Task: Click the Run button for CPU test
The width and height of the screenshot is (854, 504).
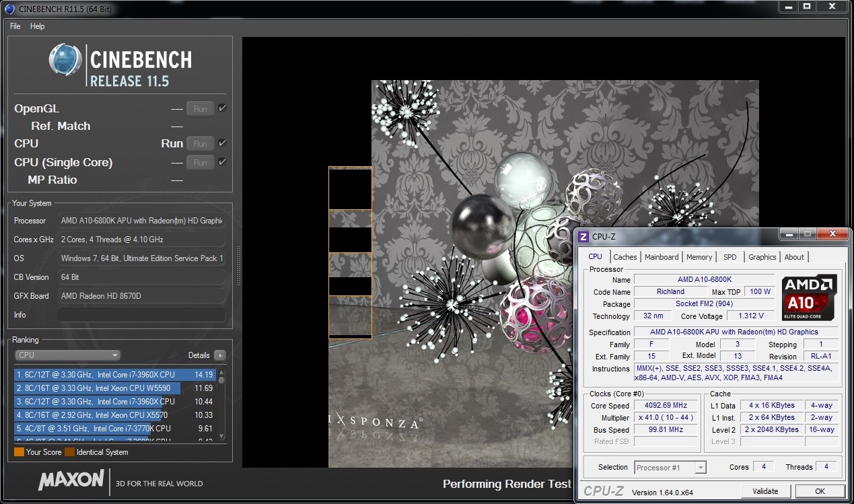Action: pos(201,143)
